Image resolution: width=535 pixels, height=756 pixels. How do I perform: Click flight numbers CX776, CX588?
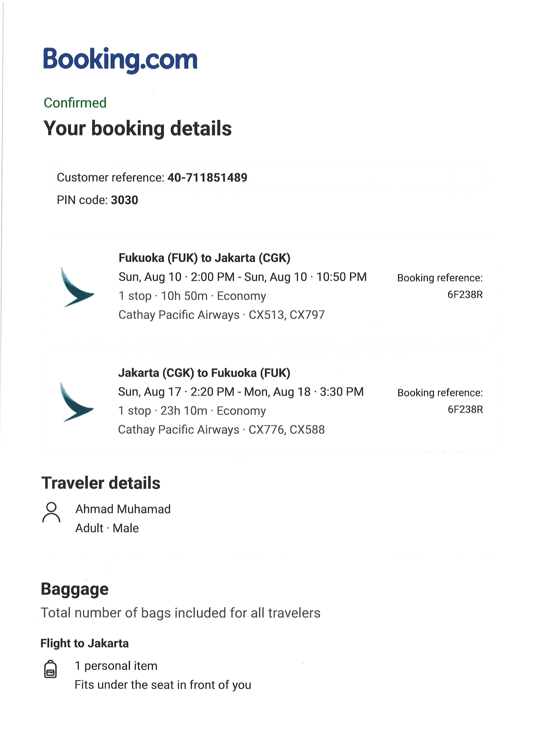287,430
